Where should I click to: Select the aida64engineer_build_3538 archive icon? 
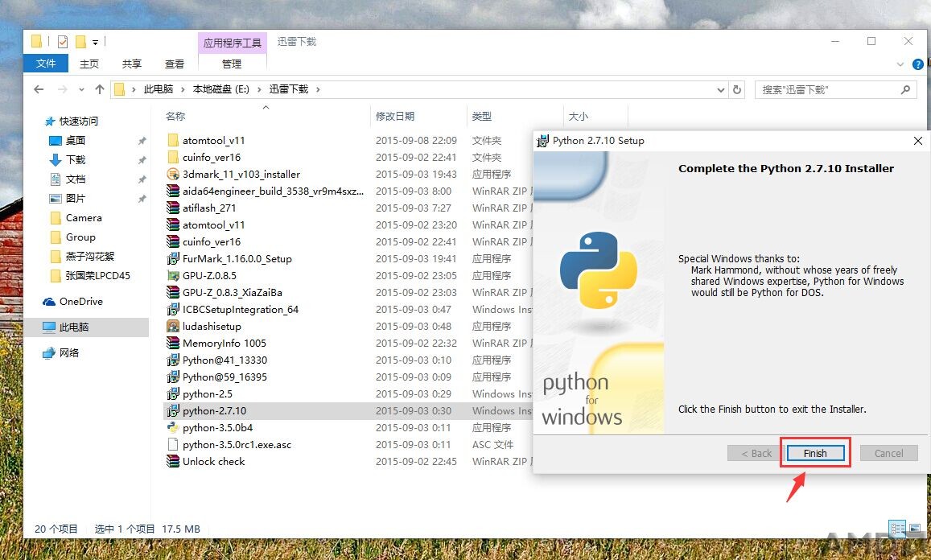173,191
